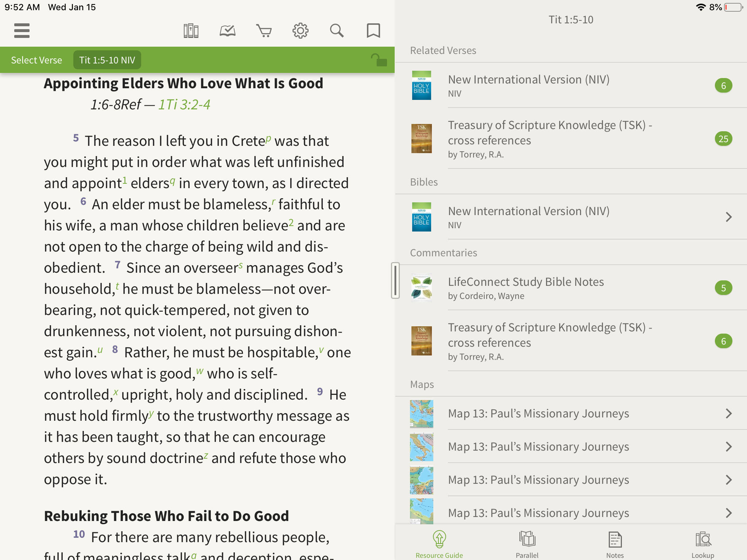Viewport: 747px width, 560px height.
Task: Open footnote v after hospitable
Action: [x=321, y=350]
